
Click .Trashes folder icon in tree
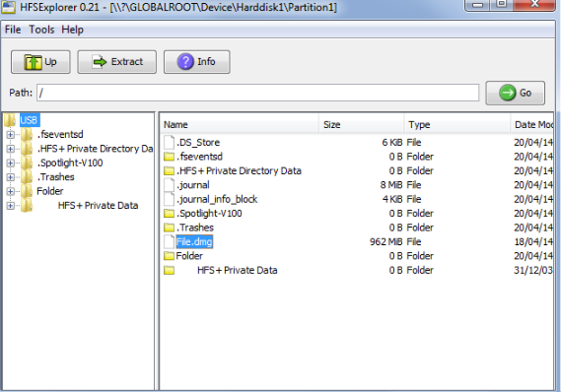pos(27,177)
